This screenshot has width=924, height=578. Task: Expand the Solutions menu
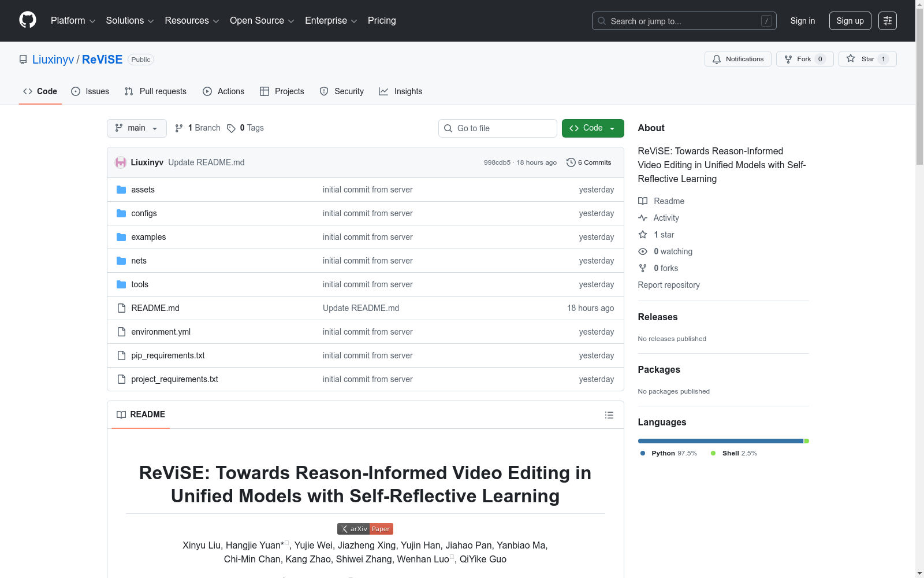click(130, 21)
